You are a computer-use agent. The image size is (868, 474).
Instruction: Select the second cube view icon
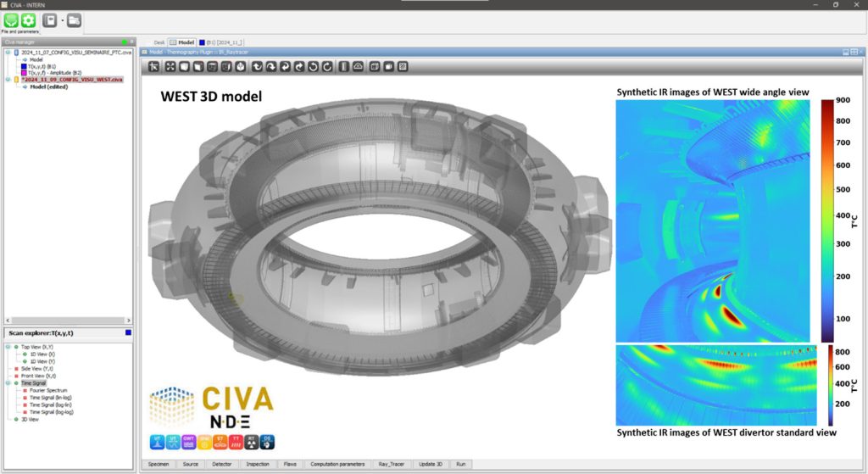pyautogui.click(x=198, y=66)
